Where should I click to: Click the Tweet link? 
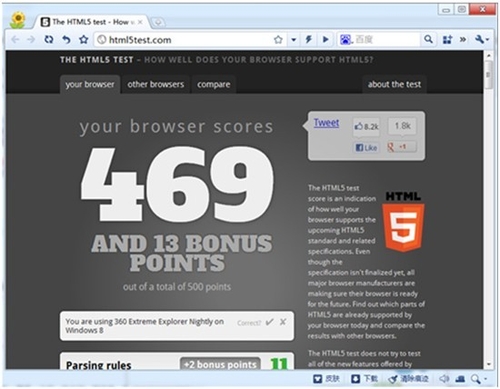pos(326,123)
